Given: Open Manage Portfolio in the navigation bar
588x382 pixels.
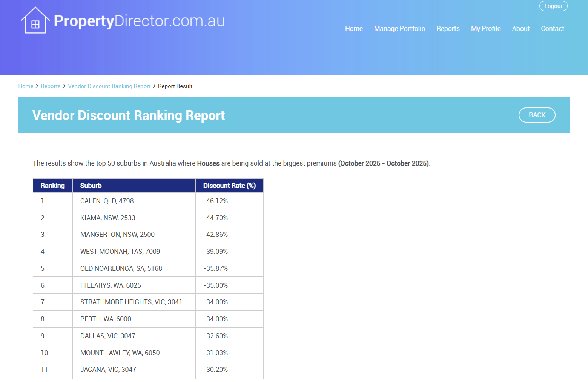Looking at the screenshot, I should pyautogui.click(x=399, y=29).
